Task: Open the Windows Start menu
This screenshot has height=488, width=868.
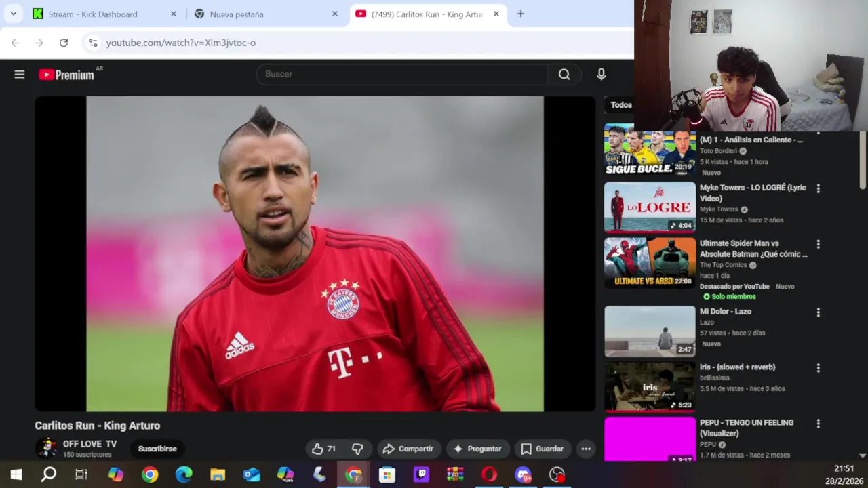Action: [16, 474]
